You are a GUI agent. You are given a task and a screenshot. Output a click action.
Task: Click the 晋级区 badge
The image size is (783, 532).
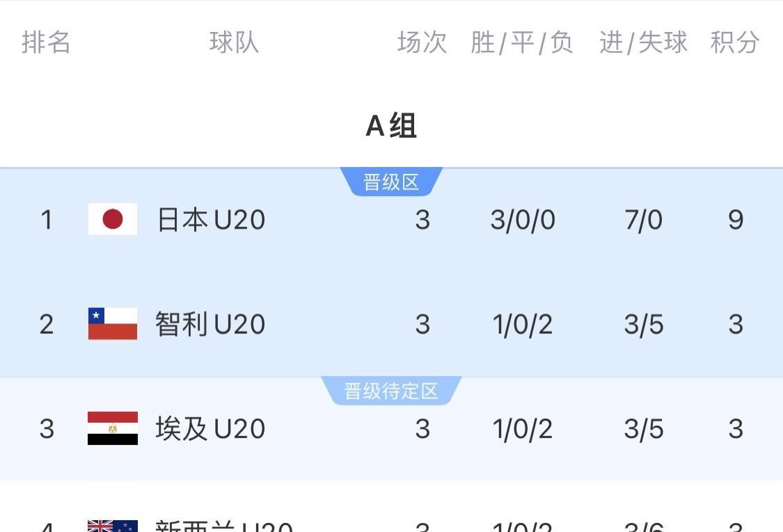point(391,182)
